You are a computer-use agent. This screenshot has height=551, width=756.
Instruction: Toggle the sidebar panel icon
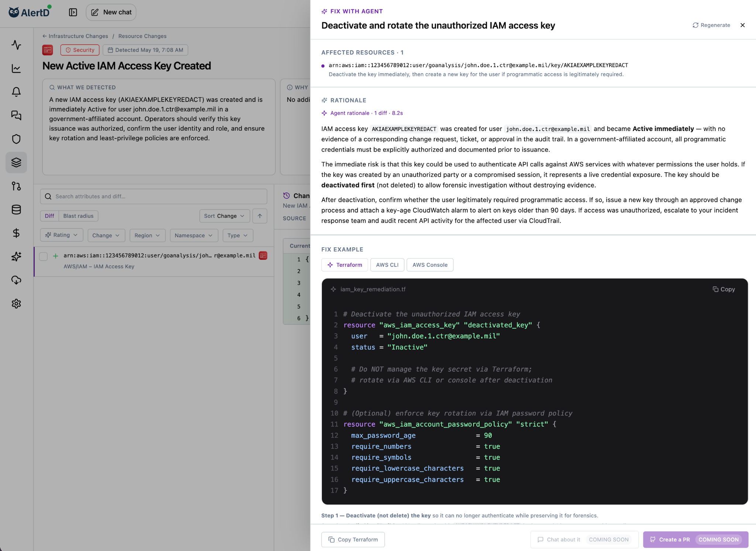point(73,12)
